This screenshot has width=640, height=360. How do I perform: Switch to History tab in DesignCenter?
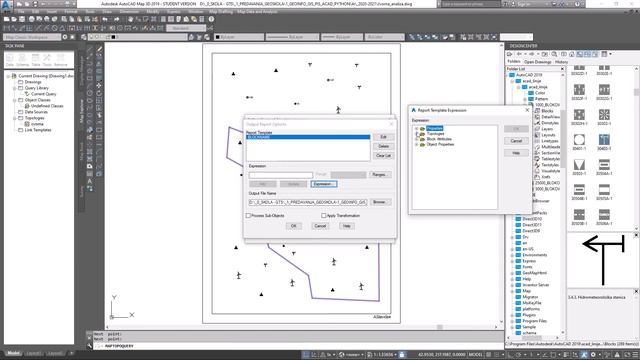click(561, 62)
